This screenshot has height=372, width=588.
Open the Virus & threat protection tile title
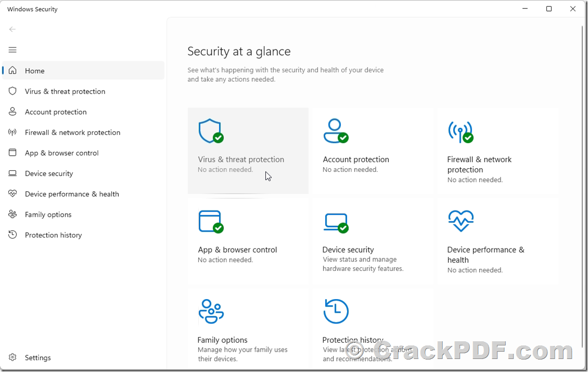tap(241, 159)
